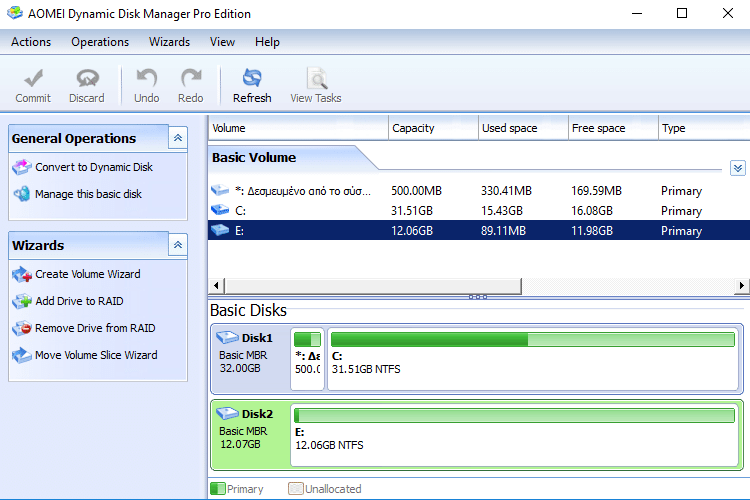This screenshot has height=500, width=750.
Task: Sort by the Capacity column header
Action: tap(433, 128)
